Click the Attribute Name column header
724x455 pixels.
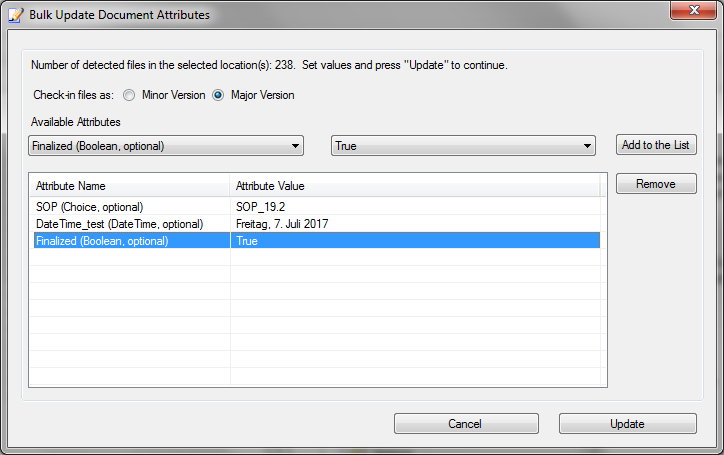tap(129, 186)
